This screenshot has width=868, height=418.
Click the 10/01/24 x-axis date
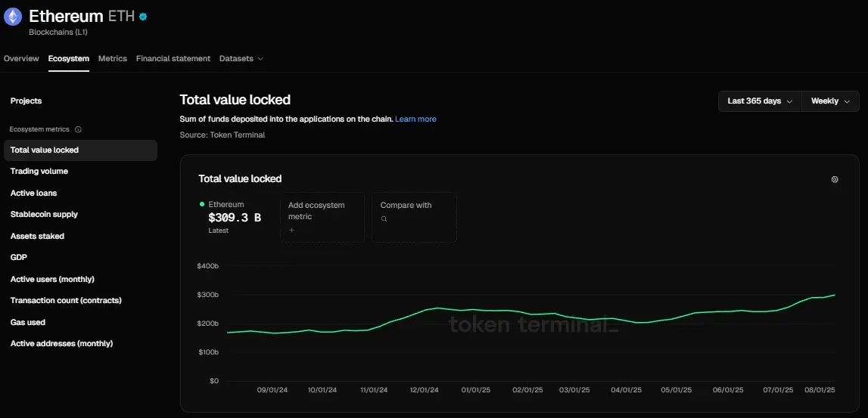[322, 390]
